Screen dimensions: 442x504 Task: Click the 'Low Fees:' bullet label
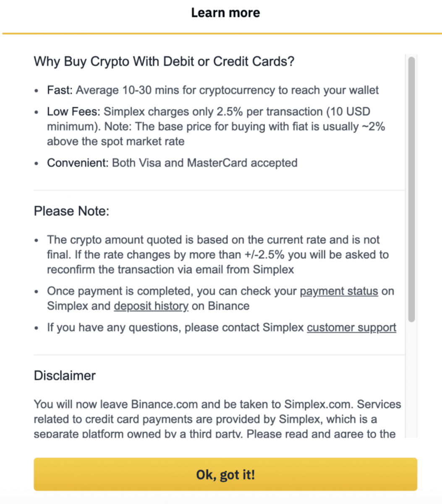(x=73, y=112)
